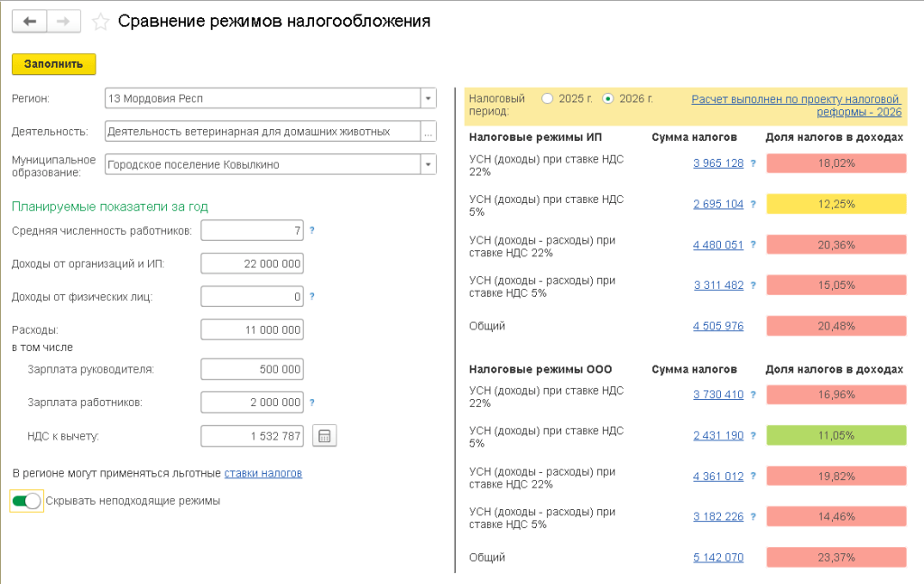
Task: Open help hint beside 3 965 128
Action: [753, 163]
